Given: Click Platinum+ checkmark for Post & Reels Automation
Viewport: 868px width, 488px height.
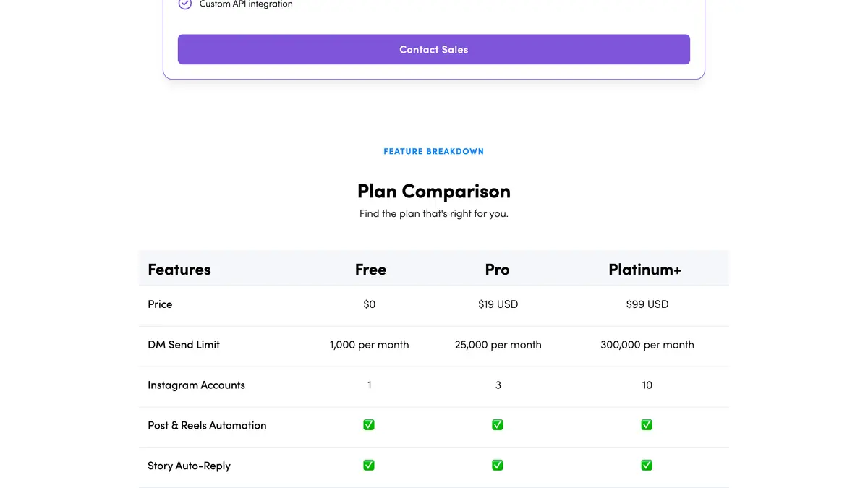Looking at the screenshot, I should tap(647, 425).
